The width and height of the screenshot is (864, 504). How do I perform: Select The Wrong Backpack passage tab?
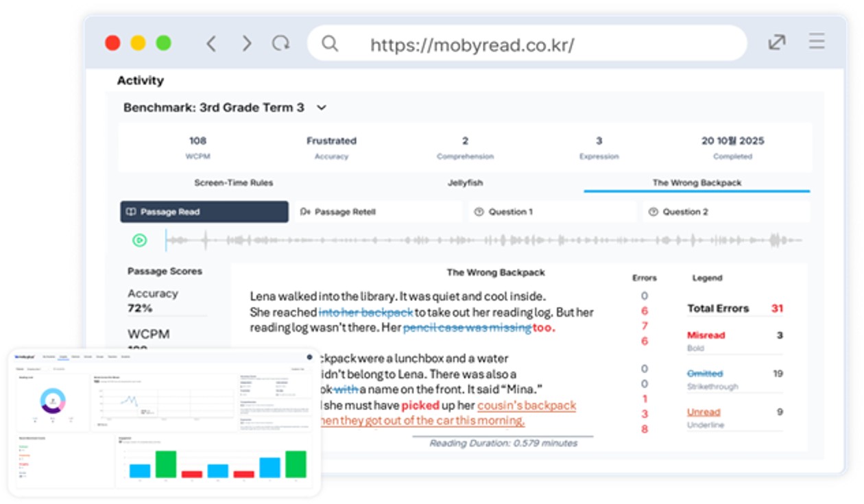coord(697,183)
